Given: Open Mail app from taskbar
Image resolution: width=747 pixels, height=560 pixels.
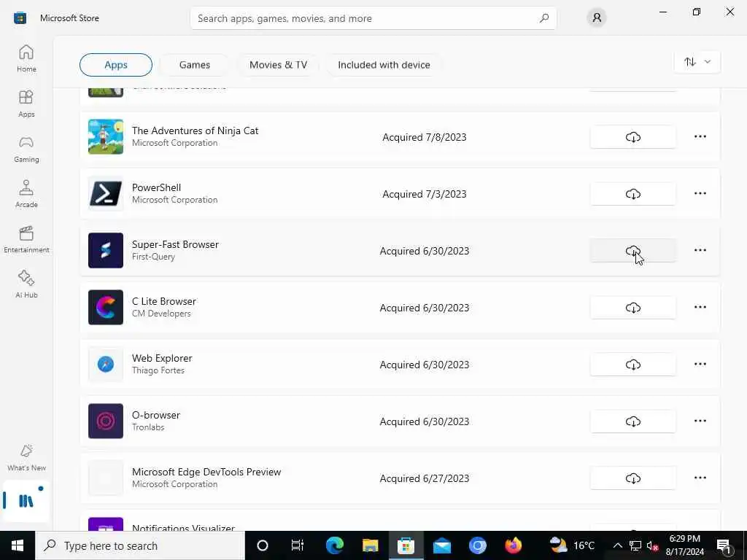Looking at the screenshot, I should (x=441, y=545).
